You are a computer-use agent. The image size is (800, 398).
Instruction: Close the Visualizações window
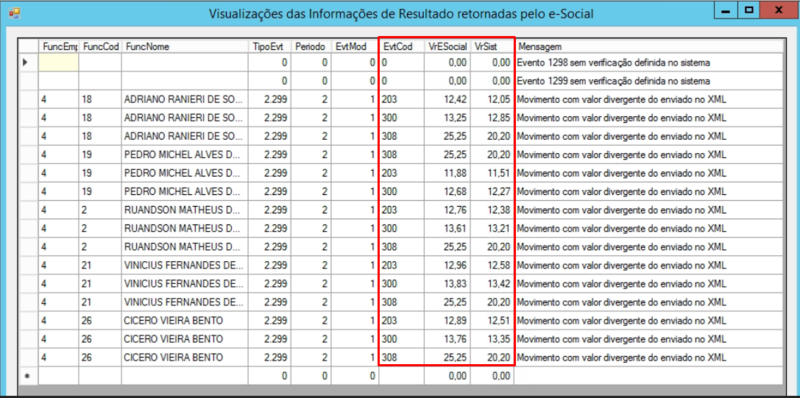pos(780,10)
